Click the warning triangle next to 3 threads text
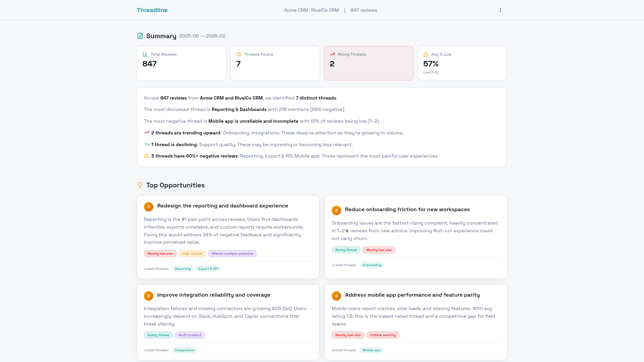 (x=147, y=156)
